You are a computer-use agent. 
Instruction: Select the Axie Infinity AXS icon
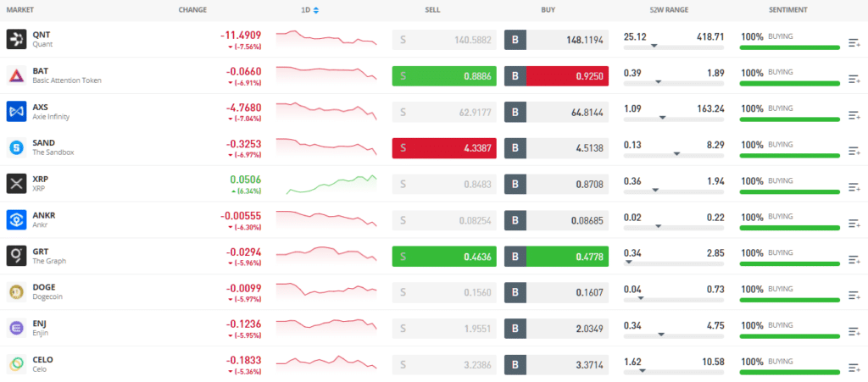point(17,111)
